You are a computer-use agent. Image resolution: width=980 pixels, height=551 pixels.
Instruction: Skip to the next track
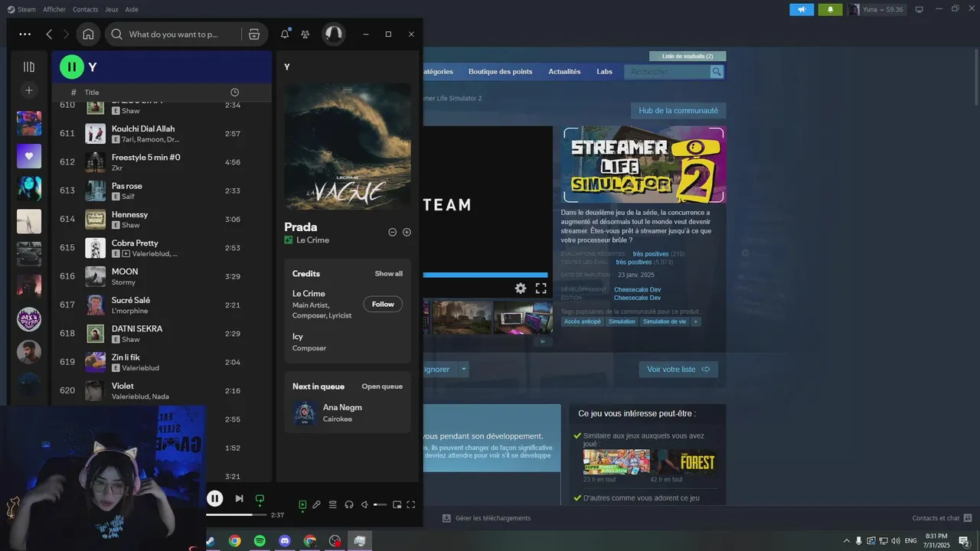pyautogui.click(x=239, y=499)
